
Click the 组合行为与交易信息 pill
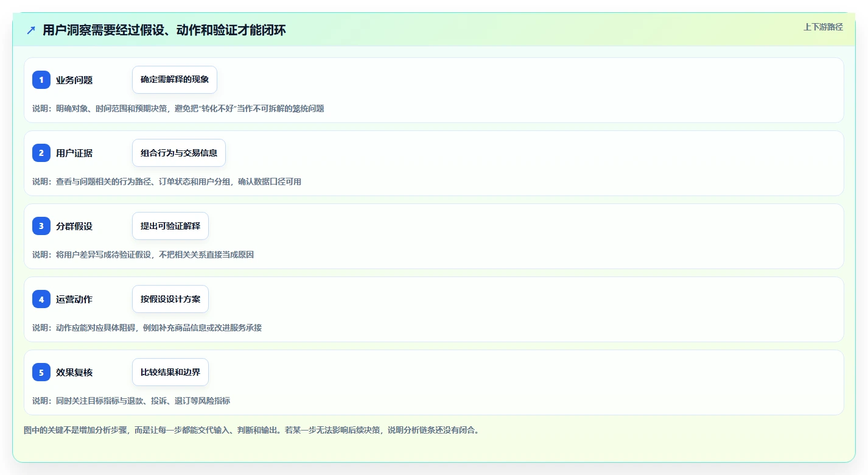click(x=179, y=153)
